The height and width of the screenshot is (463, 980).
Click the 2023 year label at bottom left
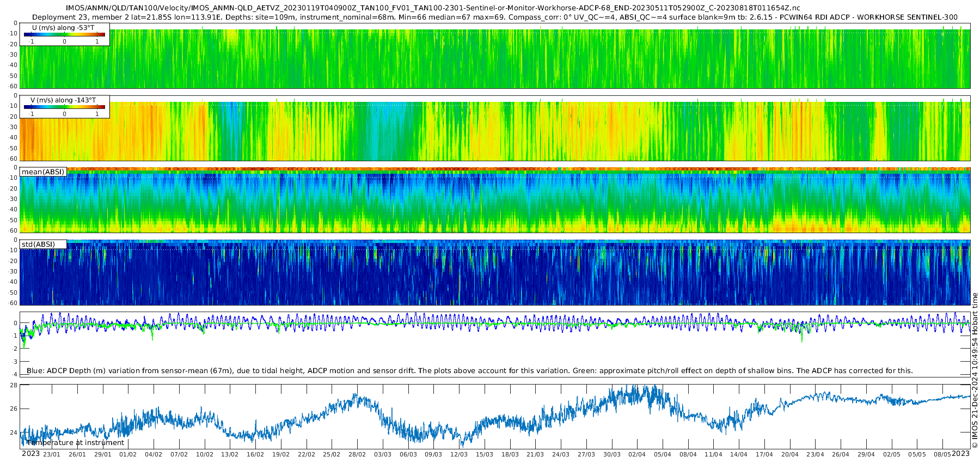click(x=30, y=454)
